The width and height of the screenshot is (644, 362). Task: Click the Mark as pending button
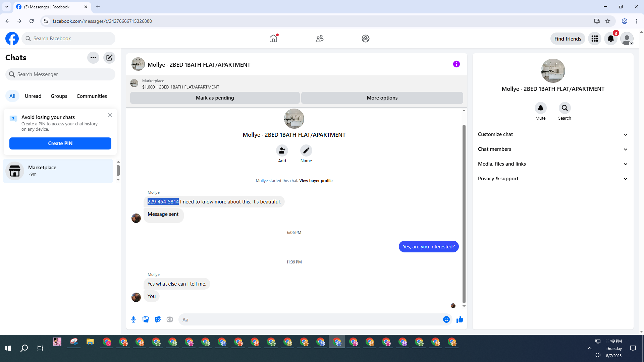215,98
